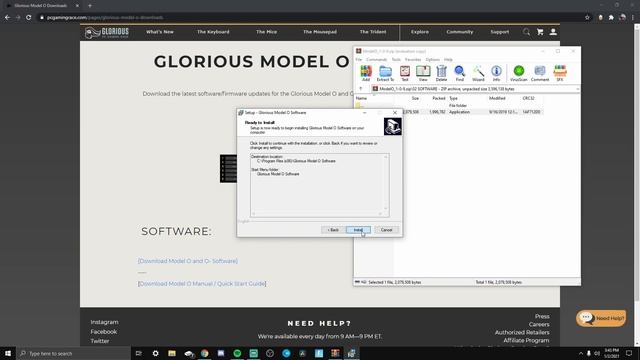
Task: Open the account user icon on site
Action: (553, 32)
